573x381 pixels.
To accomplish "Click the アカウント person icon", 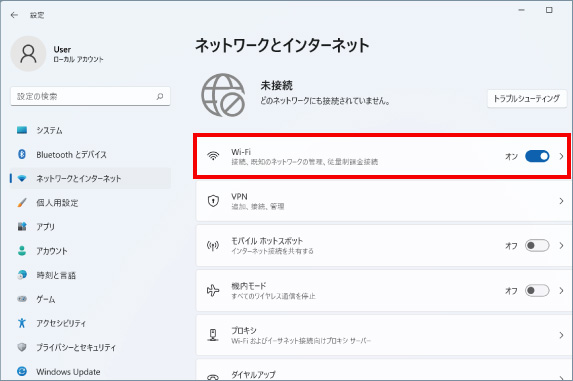I will (22, 251).
